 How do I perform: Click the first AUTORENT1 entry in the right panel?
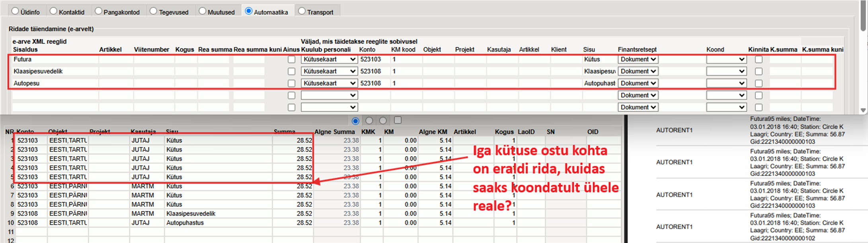(x=674, y=130)
